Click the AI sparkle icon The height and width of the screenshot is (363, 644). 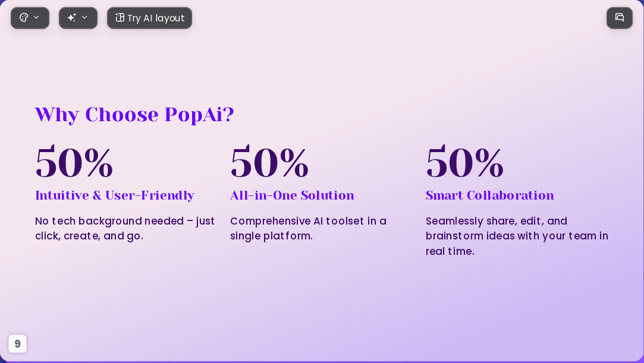pyautogui.click(x=72, y=18)
